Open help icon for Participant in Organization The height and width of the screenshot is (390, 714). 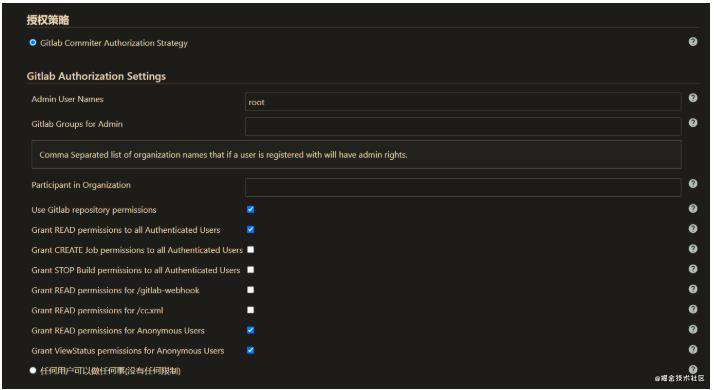(693, 184)
